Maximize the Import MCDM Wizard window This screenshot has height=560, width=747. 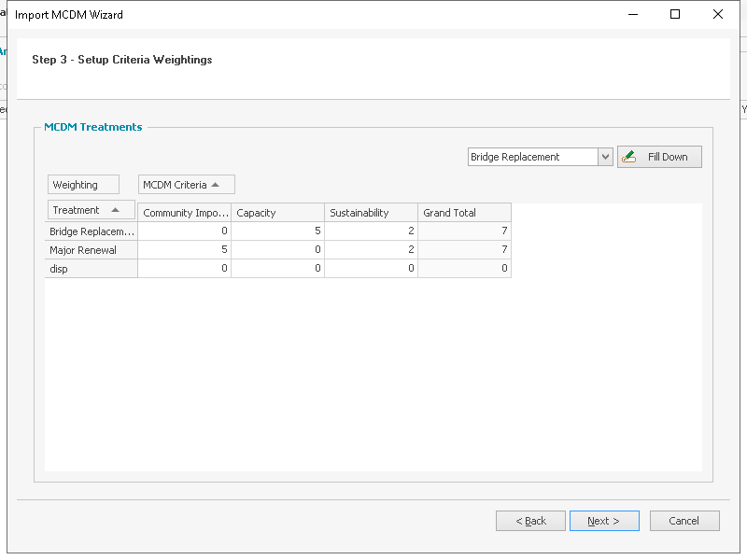pos(675,14)
